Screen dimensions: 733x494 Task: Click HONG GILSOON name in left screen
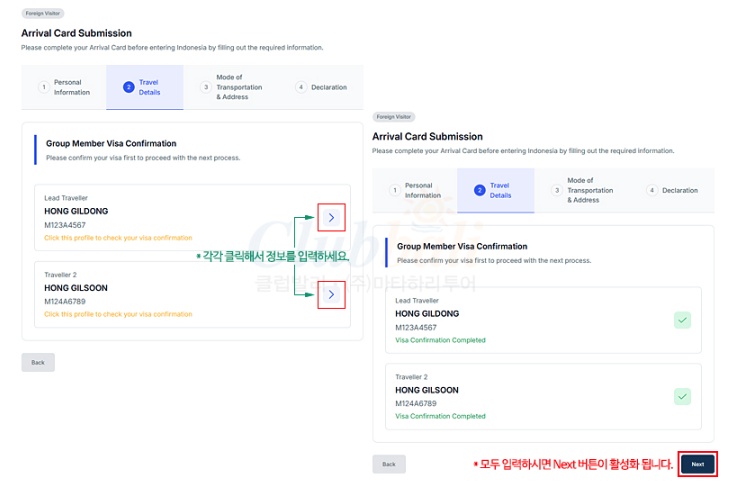[76, 288]
